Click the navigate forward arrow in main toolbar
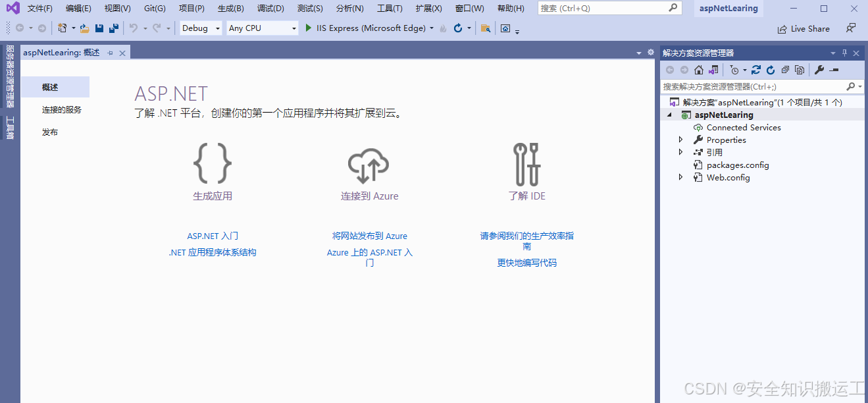The height and width of the screenshot is (403, 868). click(42, 28)
